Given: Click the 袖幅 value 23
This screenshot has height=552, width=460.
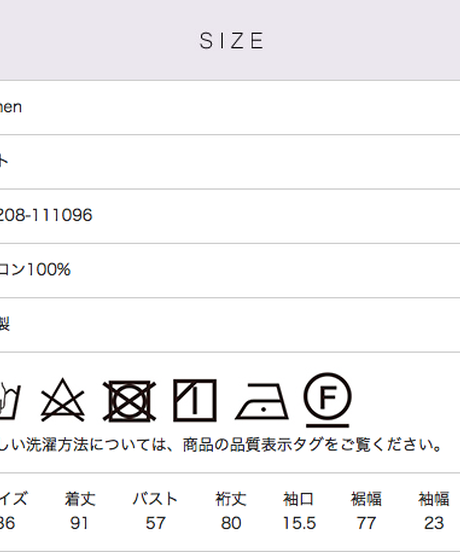Looking at the screenshot, I should [x=434, y=523].
